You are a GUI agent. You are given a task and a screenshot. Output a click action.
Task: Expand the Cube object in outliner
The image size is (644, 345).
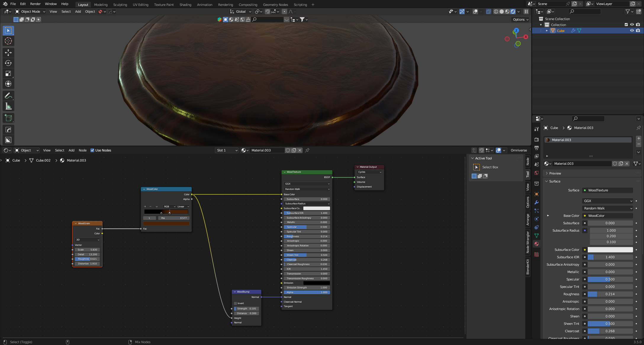click(547, 30)
